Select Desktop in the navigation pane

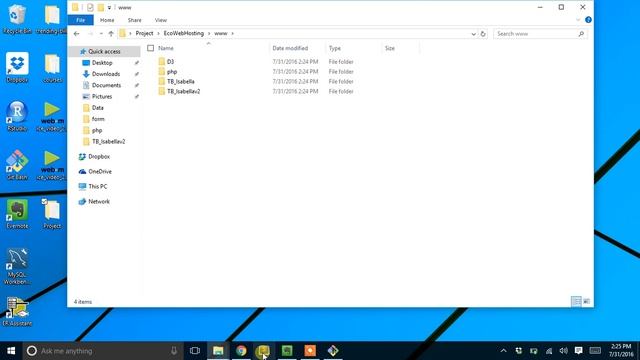(102, 63)
